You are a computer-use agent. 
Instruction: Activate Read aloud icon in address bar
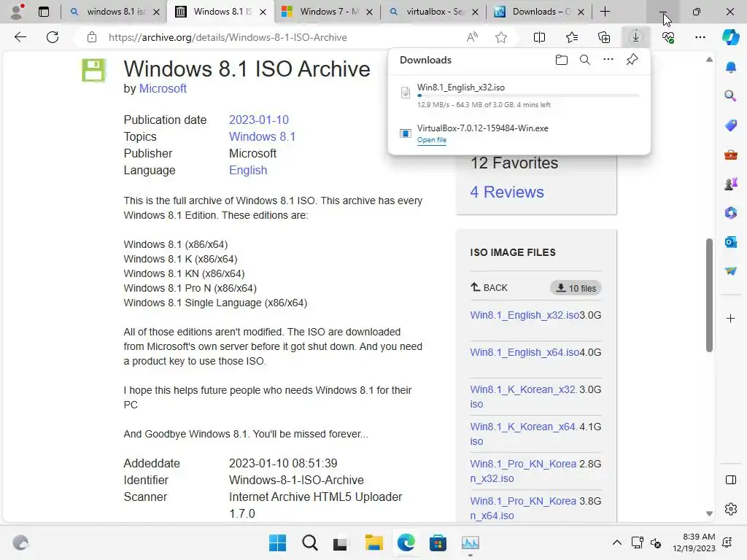(x=472, y=37)
